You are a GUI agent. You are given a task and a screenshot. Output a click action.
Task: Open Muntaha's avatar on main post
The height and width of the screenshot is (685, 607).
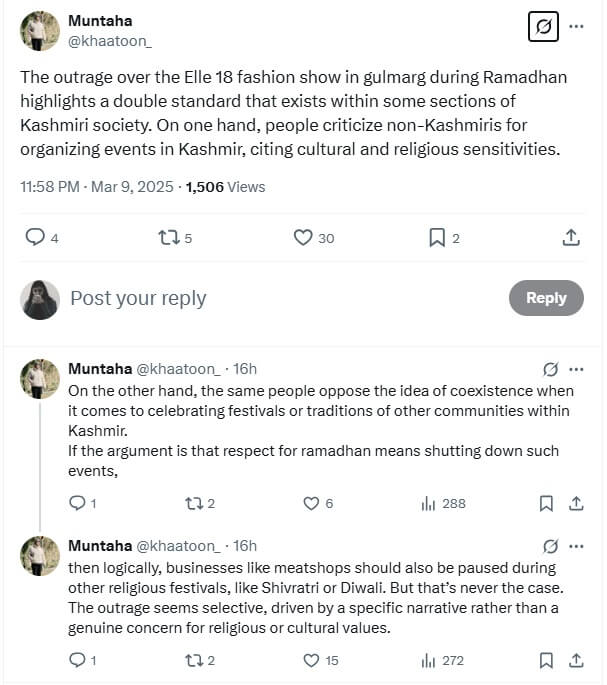pos(40,31)
